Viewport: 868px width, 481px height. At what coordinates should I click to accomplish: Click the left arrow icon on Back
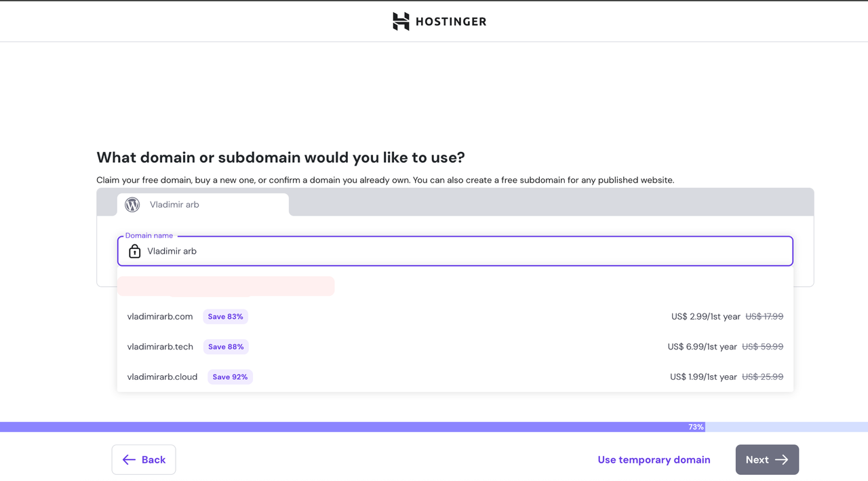(129, 460)
